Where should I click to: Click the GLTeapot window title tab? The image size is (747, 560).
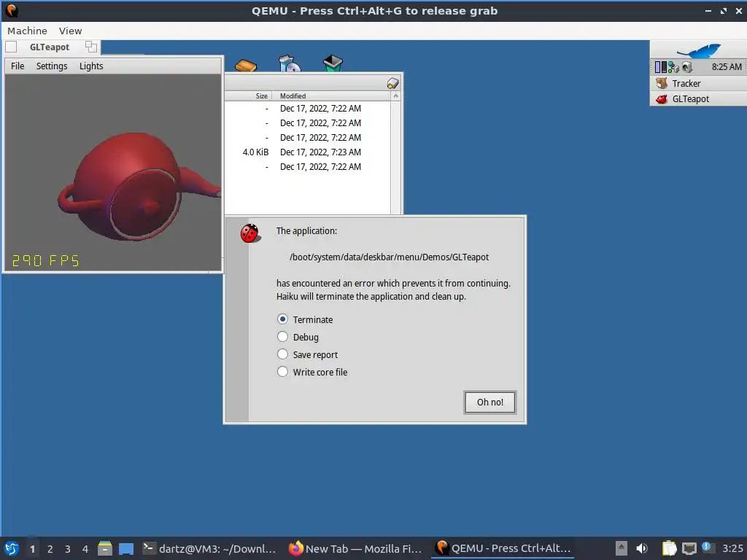(50, 47)
